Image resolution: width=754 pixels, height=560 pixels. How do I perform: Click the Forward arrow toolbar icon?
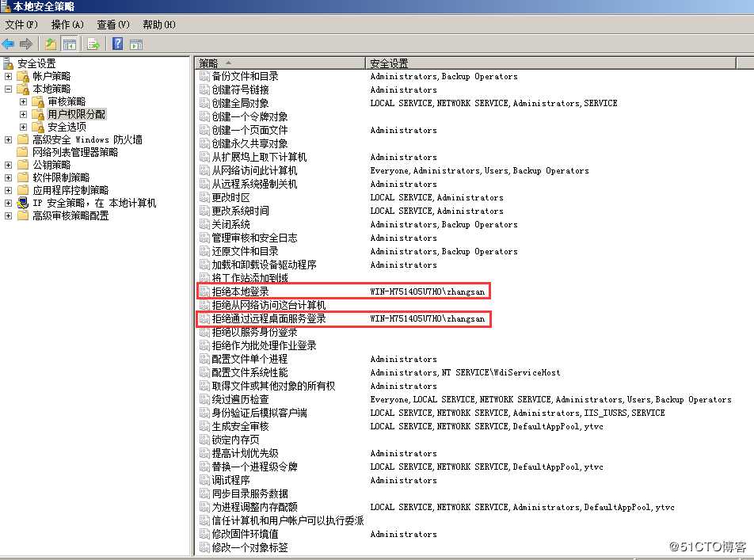(x=26, y=44)
